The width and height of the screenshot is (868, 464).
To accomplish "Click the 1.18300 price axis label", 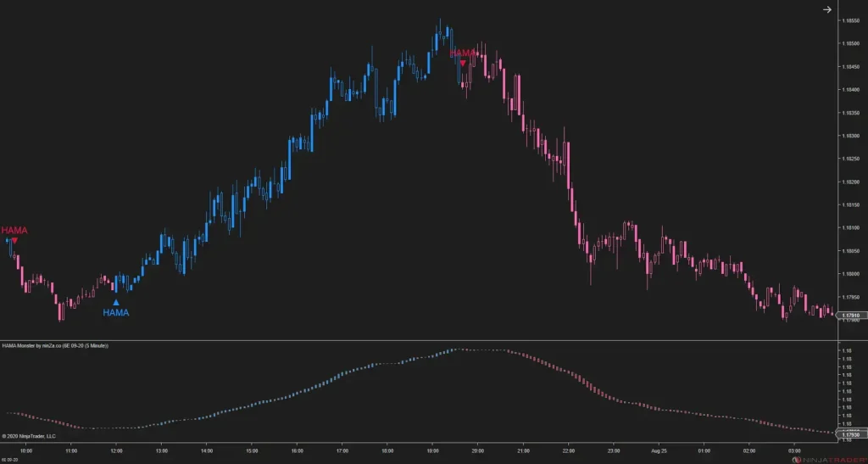I will click(x=850, y=136).
